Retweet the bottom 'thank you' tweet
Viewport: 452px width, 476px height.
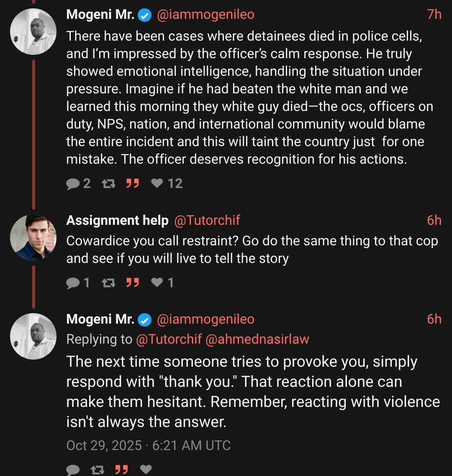point(97,470)
